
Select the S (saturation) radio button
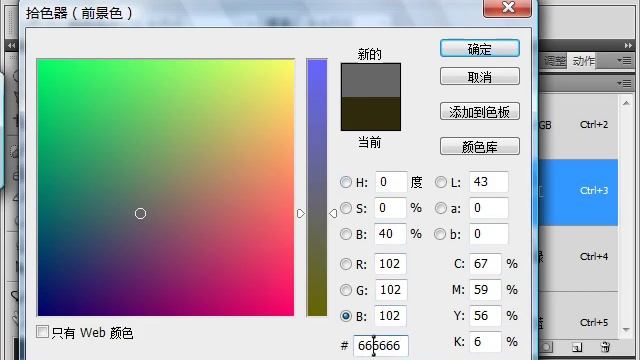[346, 208]
